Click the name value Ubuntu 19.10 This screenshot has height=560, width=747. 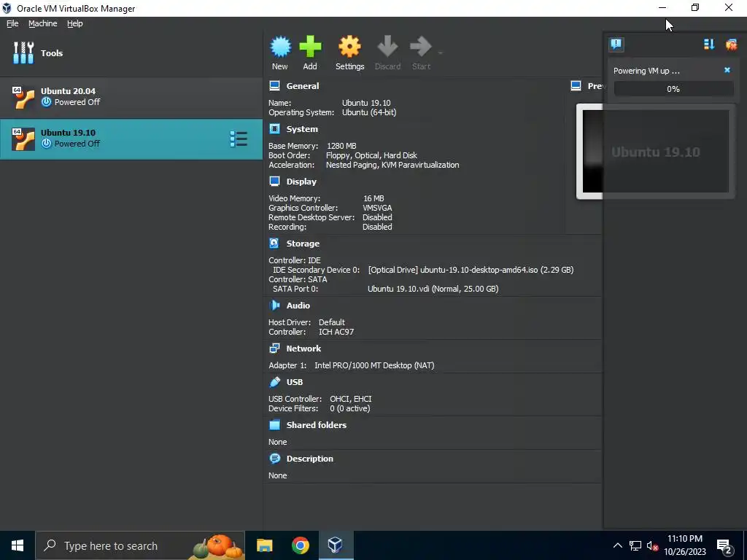[366, 103]
